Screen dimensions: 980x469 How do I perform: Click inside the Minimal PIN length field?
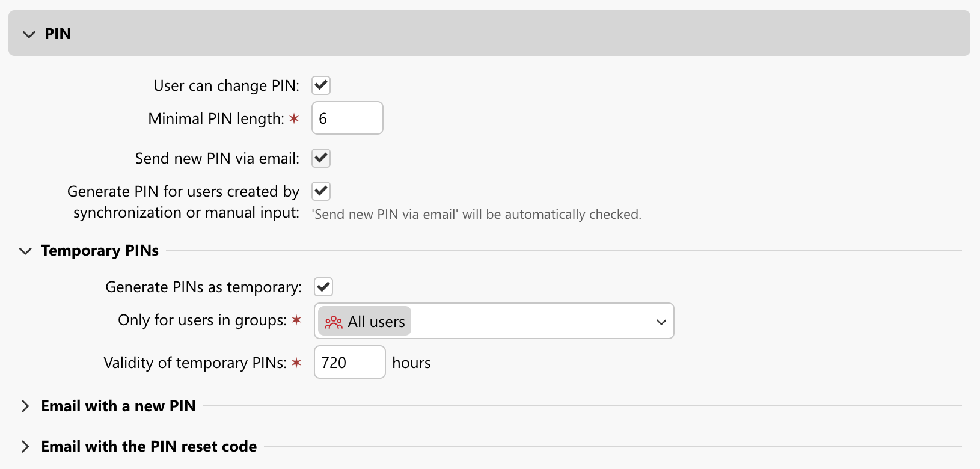tap(347, 118)
